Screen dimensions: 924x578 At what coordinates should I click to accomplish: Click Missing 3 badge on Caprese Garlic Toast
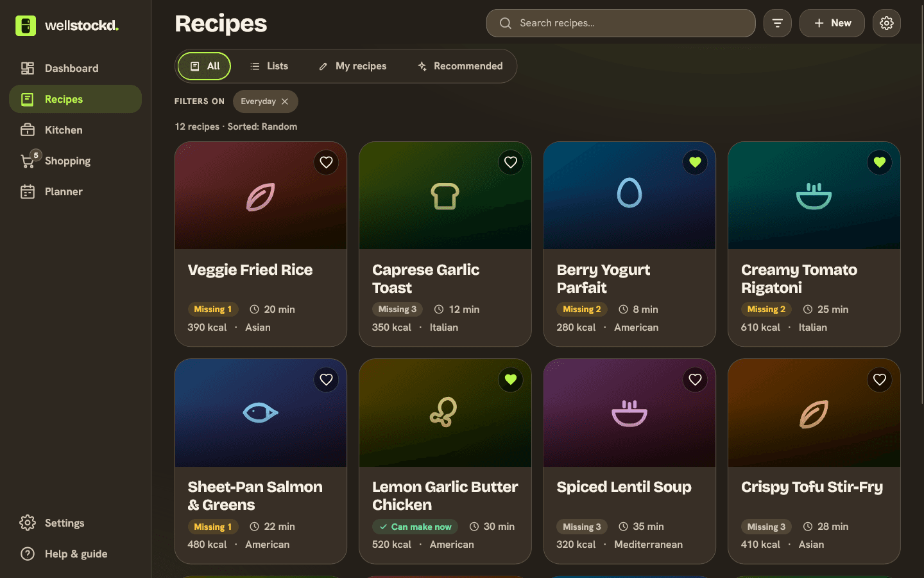[x=397, y=310]
